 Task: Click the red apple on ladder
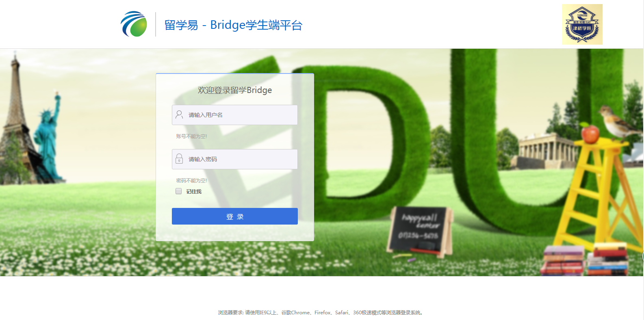[590, 134]
